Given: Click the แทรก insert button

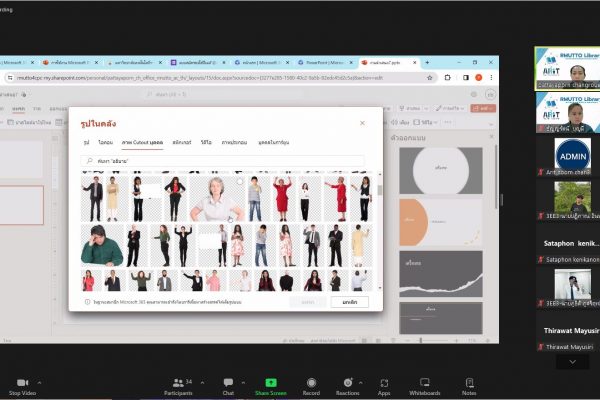Looking at the screenshot, I should pos(308,302).
